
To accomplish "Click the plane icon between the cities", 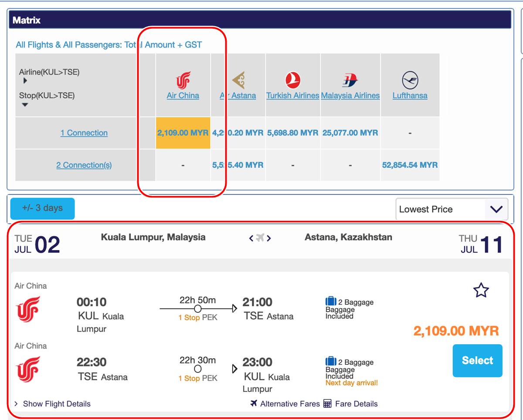I will click(x=260, y=237).
